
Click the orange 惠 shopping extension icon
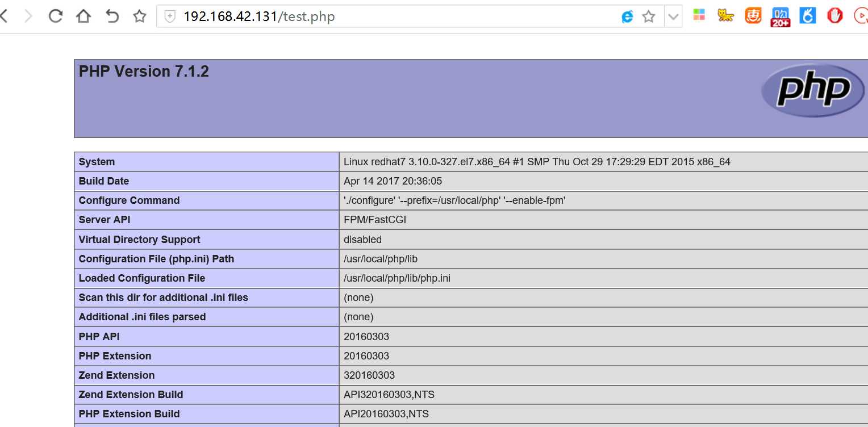[753, 16]
